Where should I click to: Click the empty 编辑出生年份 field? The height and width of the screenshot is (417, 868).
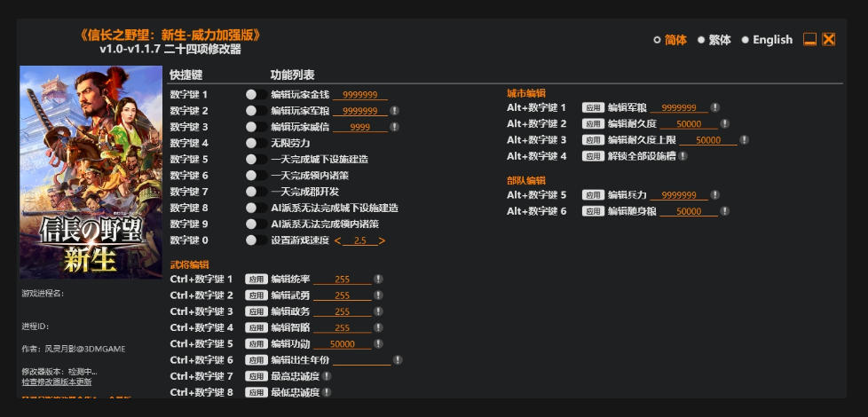(361, 360)
